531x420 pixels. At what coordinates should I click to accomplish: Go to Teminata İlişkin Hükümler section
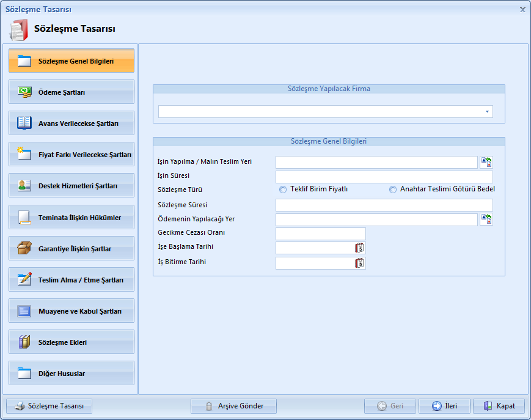[71, 218]
